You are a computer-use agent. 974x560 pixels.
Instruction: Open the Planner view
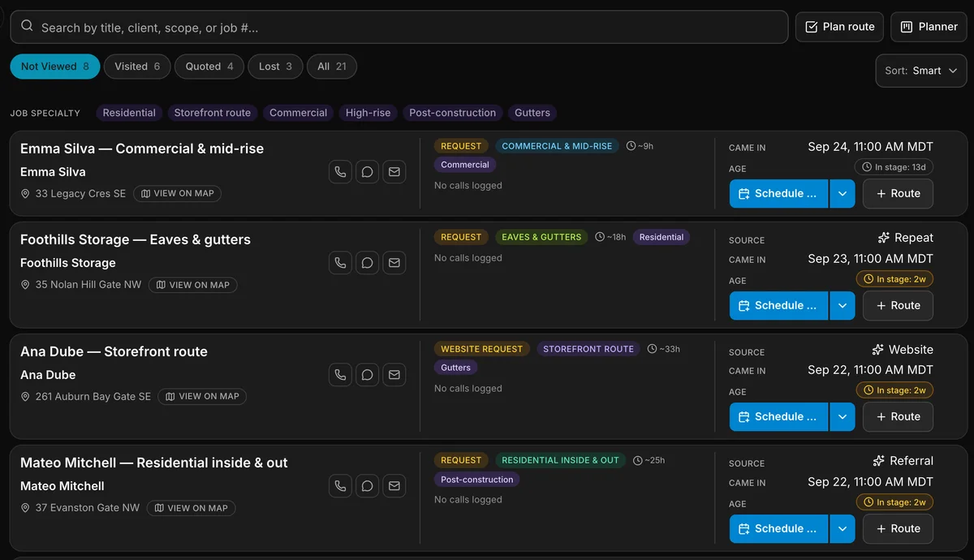point(929,27)
